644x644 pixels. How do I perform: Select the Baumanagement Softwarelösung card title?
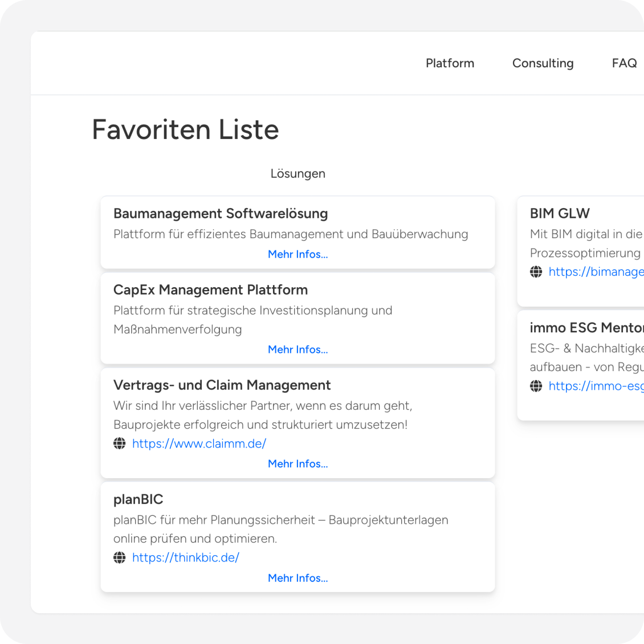221,214
